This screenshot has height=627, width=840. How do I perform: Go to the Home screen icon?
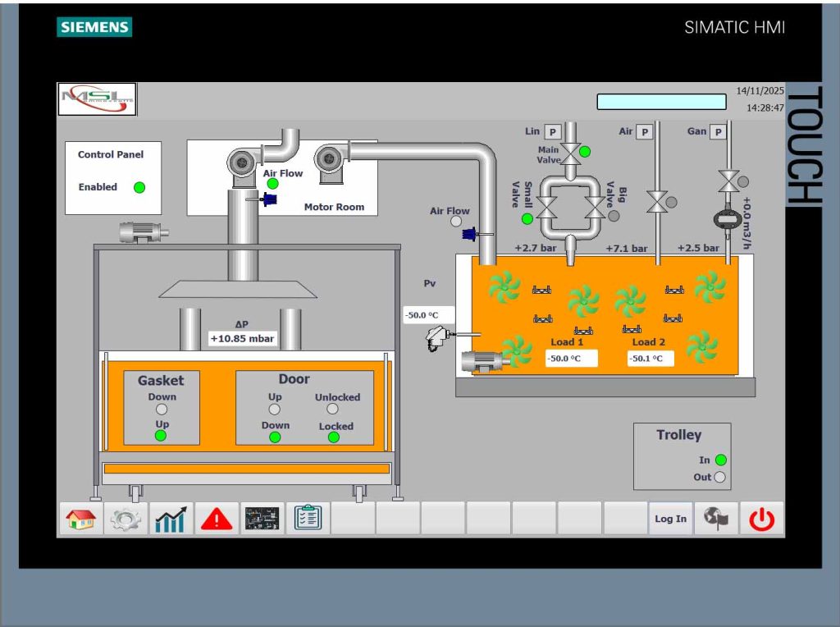(x=80, y=519)
